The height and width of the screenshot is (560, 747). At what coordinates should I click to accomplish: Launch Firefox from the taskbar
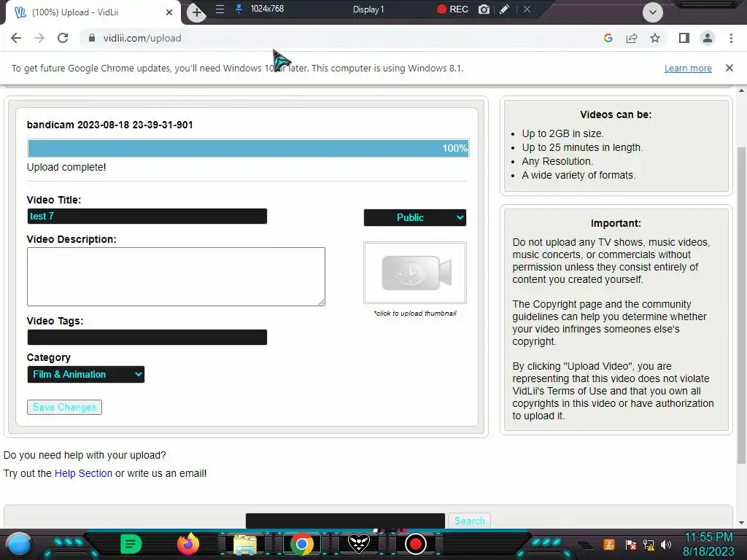tap(187, 544)
